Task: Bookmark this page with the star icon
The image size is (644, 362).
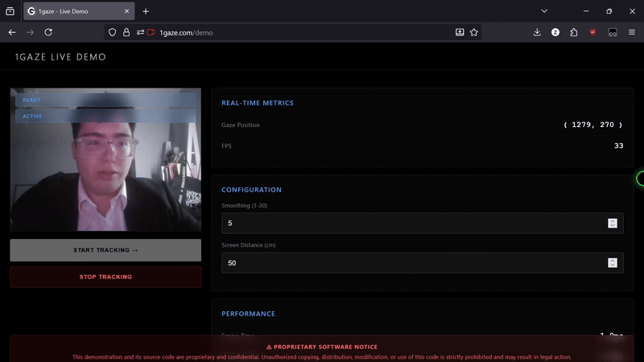Action: tap(474, 32)
